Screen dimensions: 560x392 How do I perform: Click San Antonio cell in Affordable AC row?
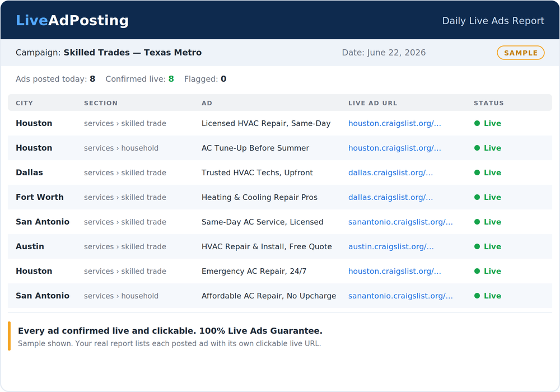(x=43, y=296)
